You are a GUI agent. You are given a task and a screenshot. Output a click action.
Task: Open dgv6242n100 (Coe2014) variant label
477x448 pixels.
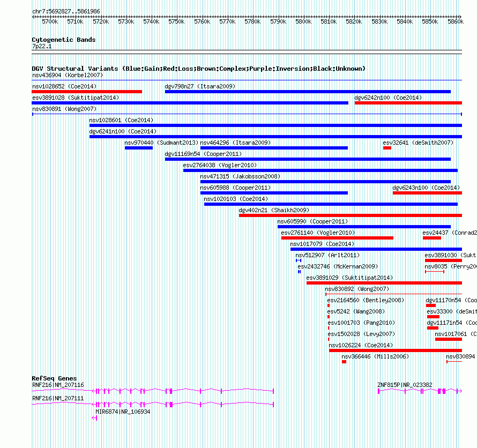(x=388, y=98)
